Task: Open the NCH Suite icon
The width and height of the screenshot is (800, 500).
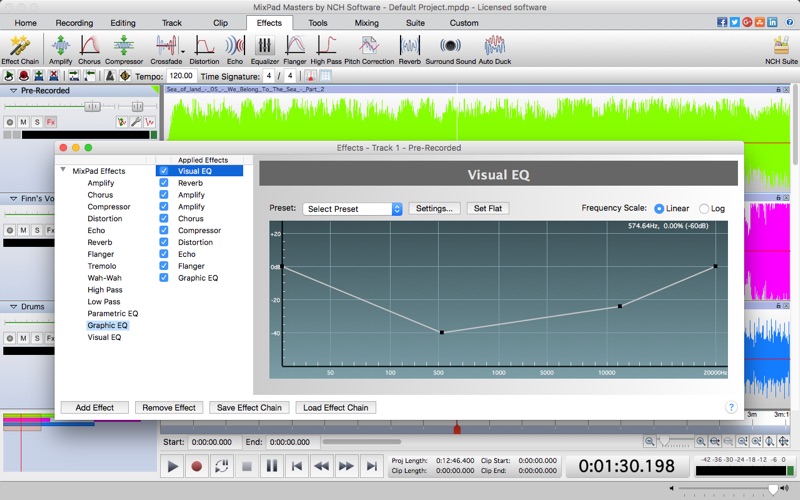Action: [x=780, y=47]
